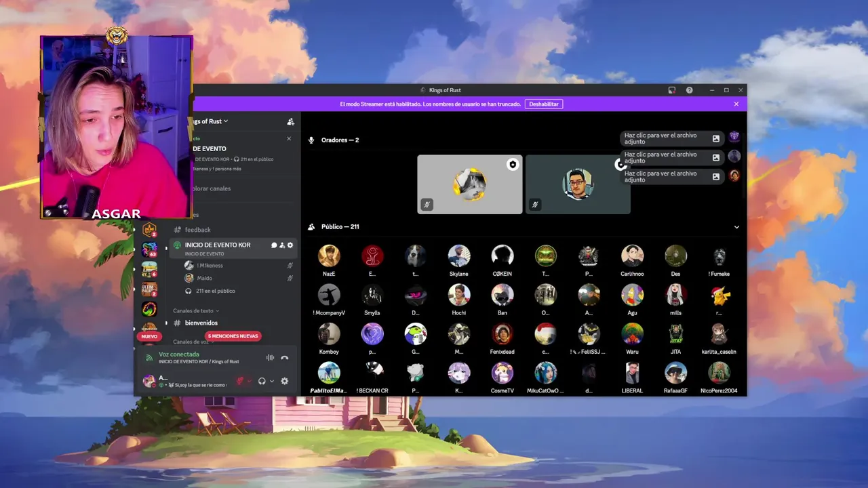Open CosmeTV's avatar in the audience

tap(502, 373)
